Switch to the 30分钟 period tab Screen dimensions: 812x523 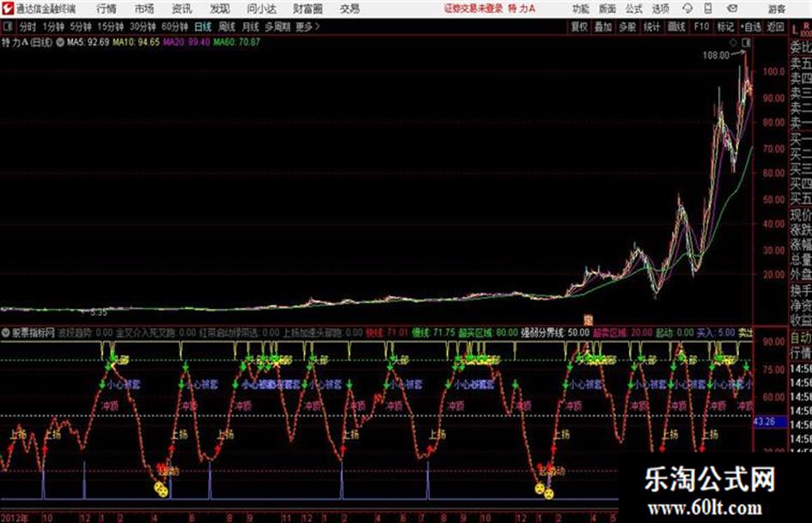[143, 27]
